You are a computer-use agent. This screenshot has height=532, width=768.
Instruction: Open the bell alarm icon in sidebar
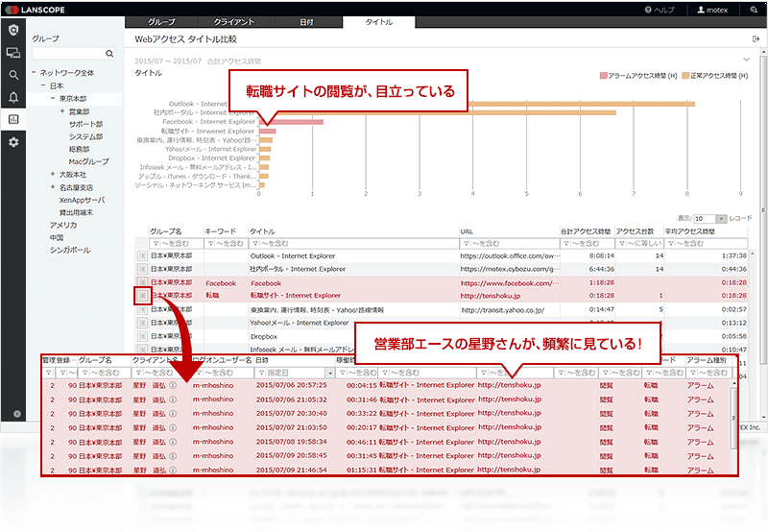[13, 97]
